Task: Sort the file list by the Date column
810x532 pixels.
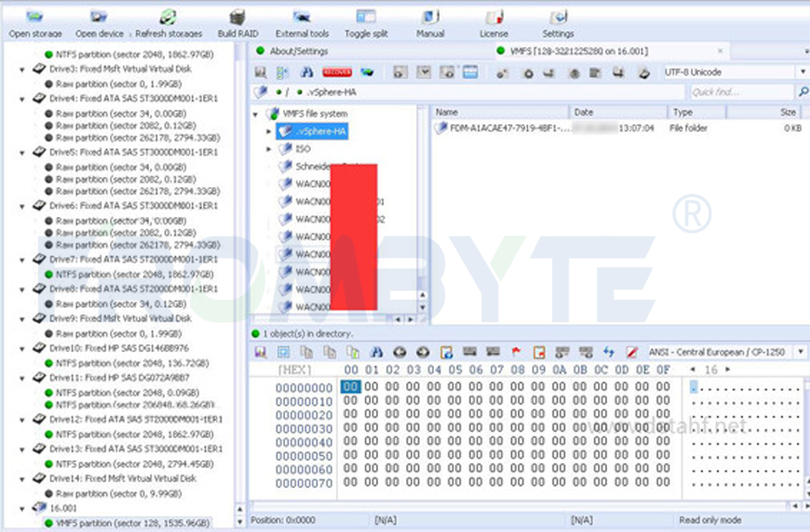Action: point(617,112)
